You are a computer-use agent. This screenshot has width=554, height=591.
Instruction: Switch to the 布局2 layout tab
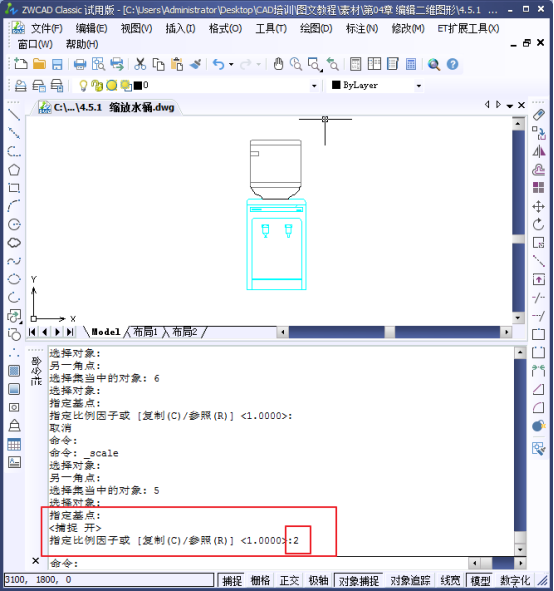click(185, 332)
